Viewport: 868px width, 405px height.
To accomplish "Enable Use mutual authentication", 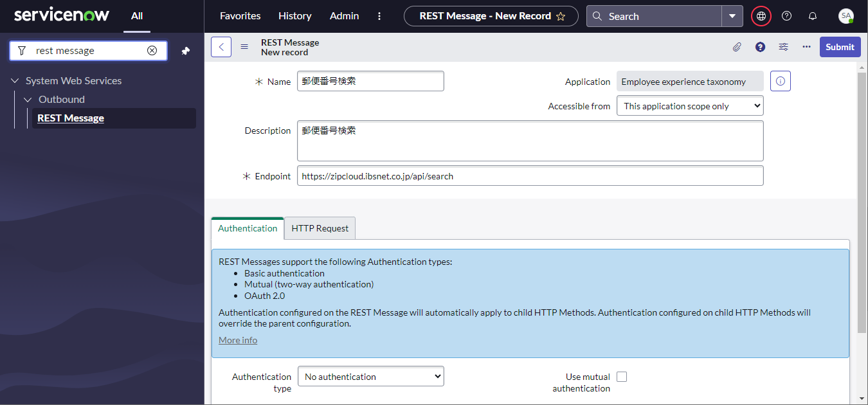I will pyautogui.click(x=621, y=376).
